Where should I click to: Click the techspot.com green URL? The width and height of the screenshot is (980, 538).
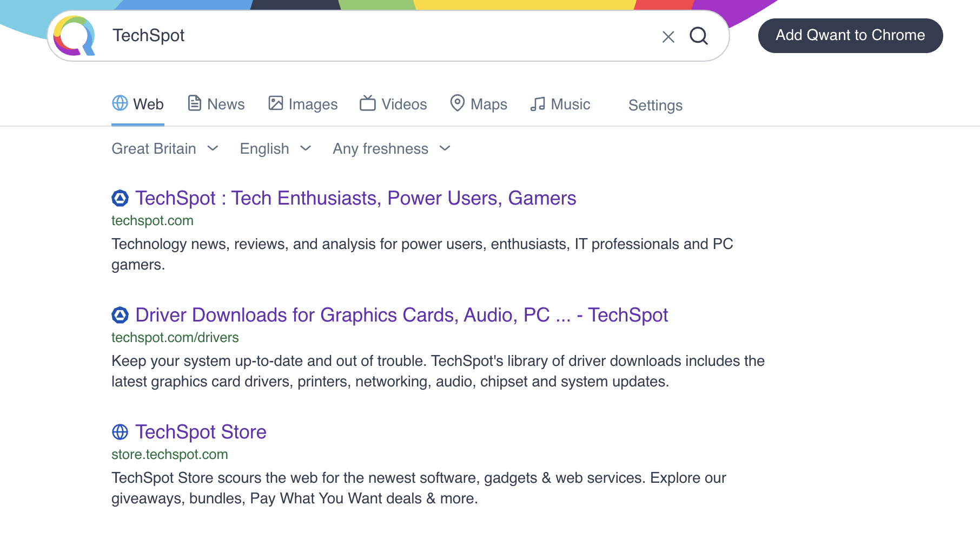pos(153,221)
